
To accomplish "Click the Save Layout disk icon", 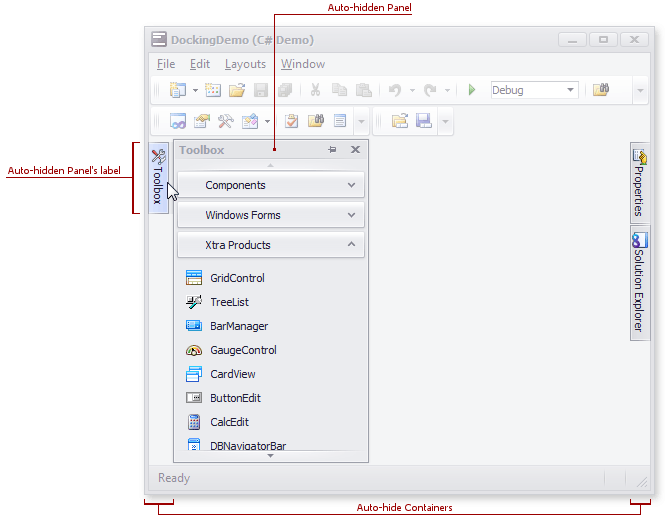I will [x=424, y=121].
